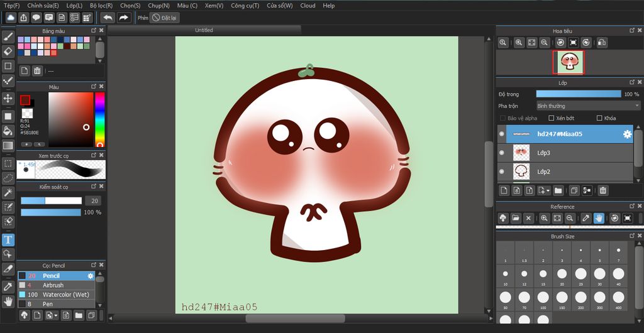Image resolution: width=644 pixels, height=333 pixels.
Task: Delete the selected layer via trash icon
Action: [x=602, y=190]
